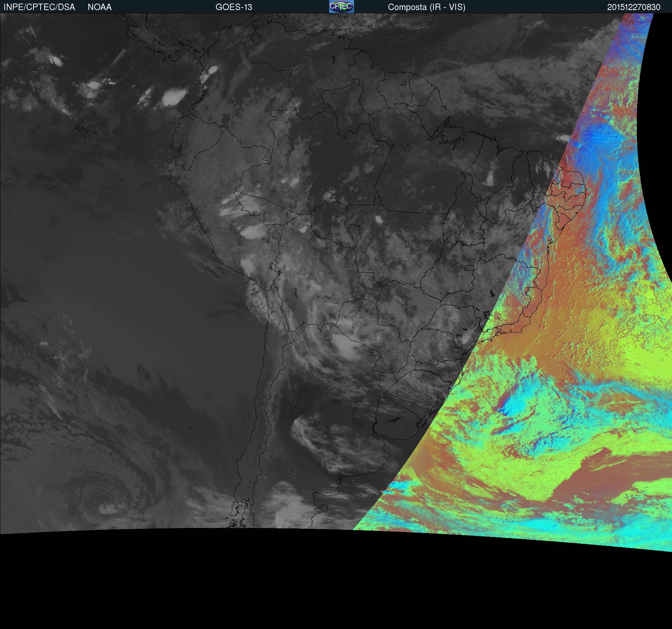
Task: Click the NOAA label in header
Action: click(100, 7)
